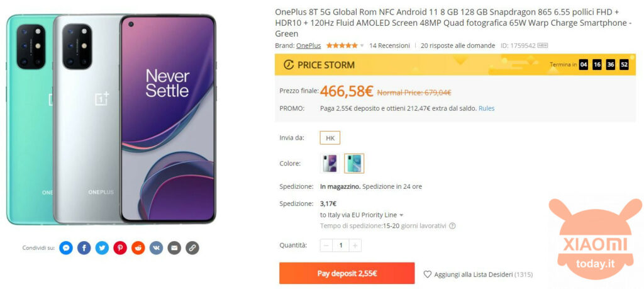Click Pay deposit 2,55€ button
This screenshot has height=289, width=644.
point(347,273)
